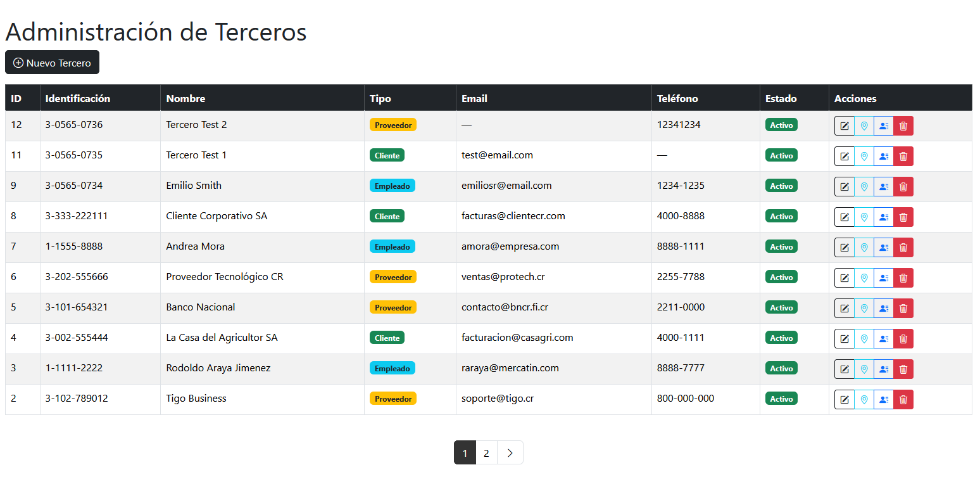The image size is (980, 498).
Task: Open contacts icon for Cliente Corporativo SA
Action: point(884,217)
